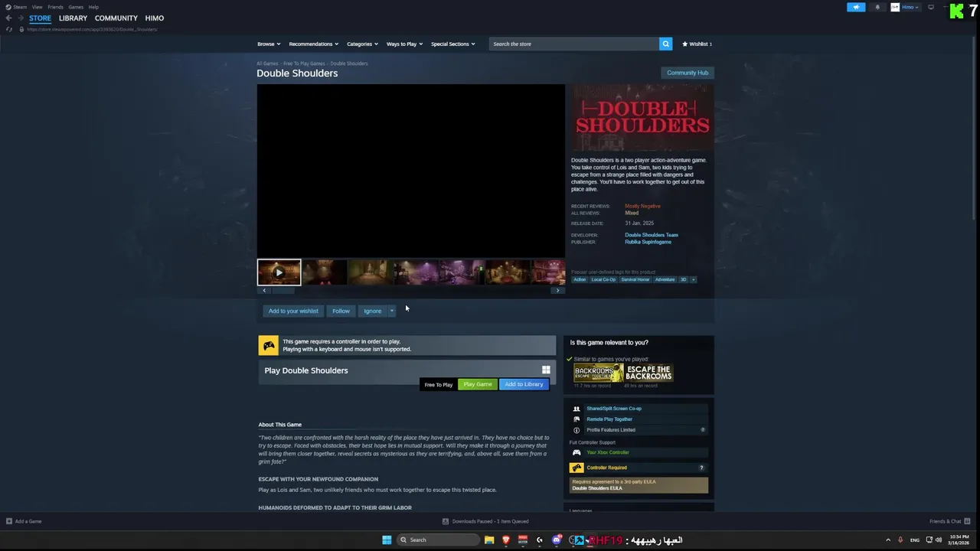
Task: Open the Big Picture display icon
Action: [931, 7]
